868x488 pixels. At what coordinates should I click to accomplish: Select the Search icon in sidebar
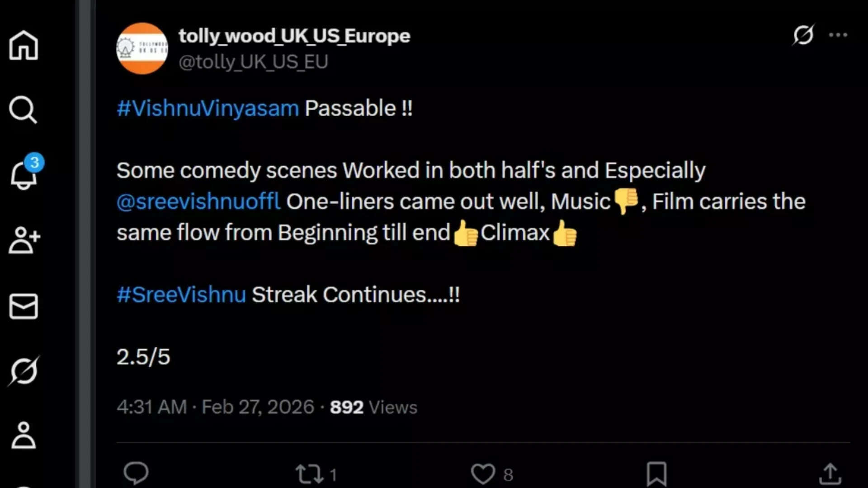pos(23,110)
